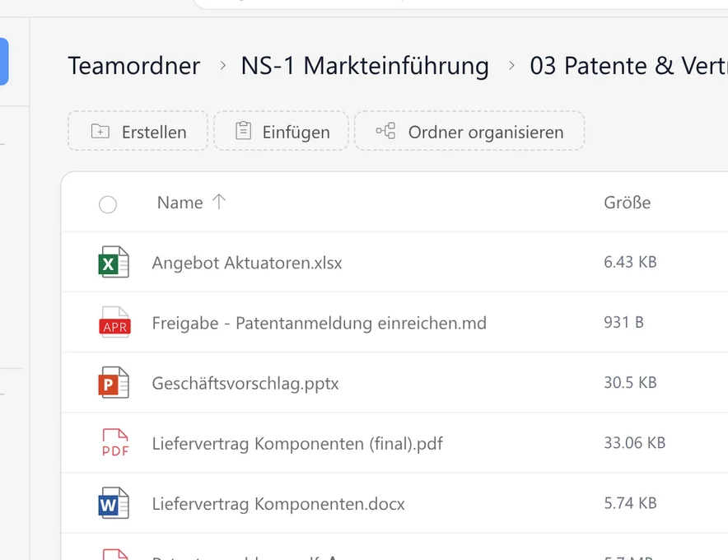Click the 931 B size value

click(623, 322)
